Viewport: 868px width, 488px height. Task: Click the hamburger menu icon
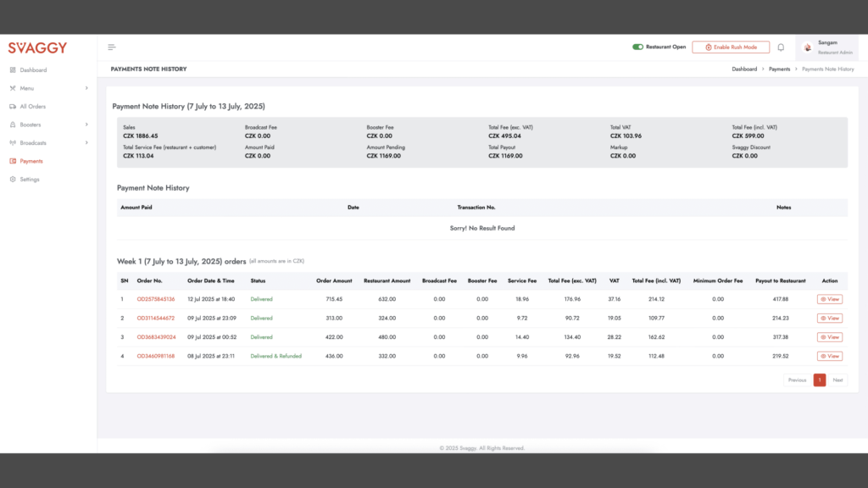click(112, 47)
